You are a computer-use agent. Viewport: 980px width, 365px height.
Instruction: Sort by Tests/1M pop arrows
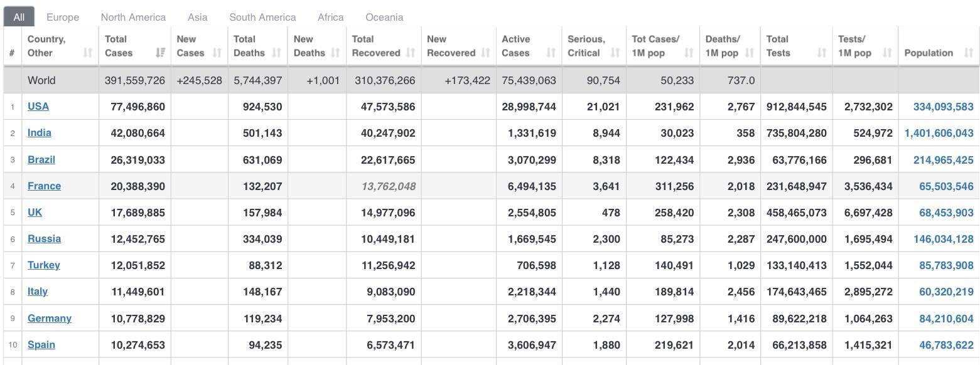point(887,53)
